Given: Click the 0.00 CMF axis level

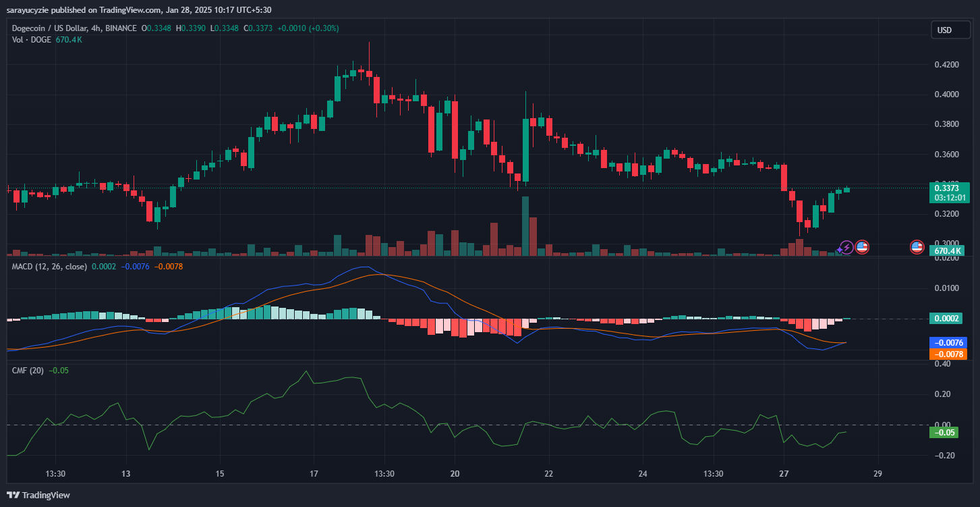Looking at the screenshot, I should [x=942, y=425].
